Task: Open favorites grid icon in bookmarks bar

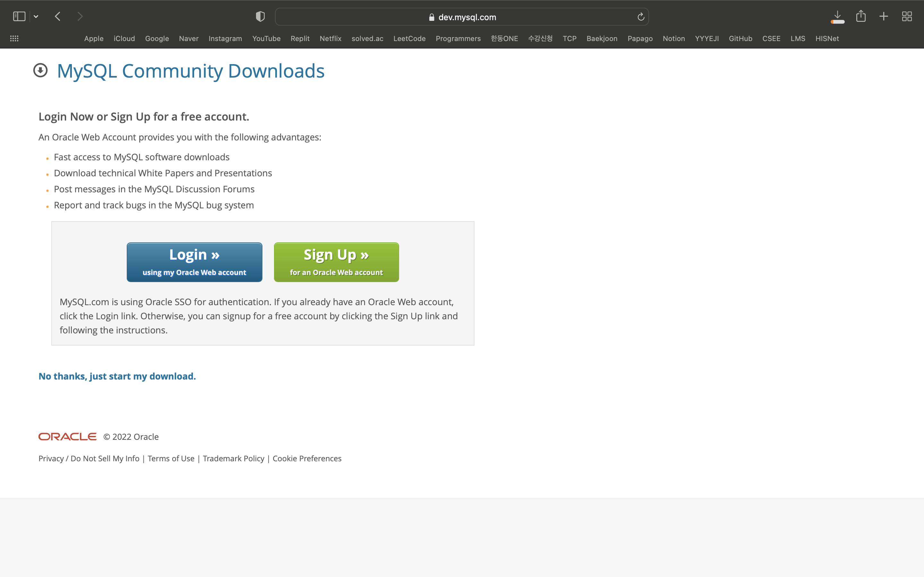Action: [x=14, y=38]
